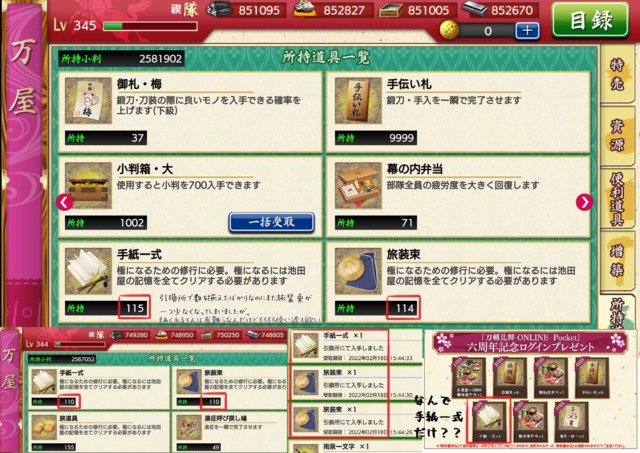Click the blue 一括受取 button

(x=271, y=222)
